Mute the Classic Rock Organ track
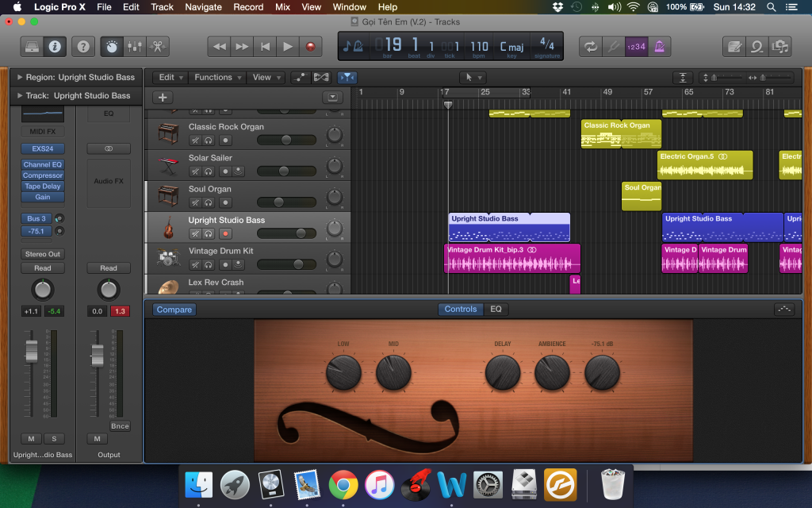This screenshot has width=812, height=508. click(195, 140)
